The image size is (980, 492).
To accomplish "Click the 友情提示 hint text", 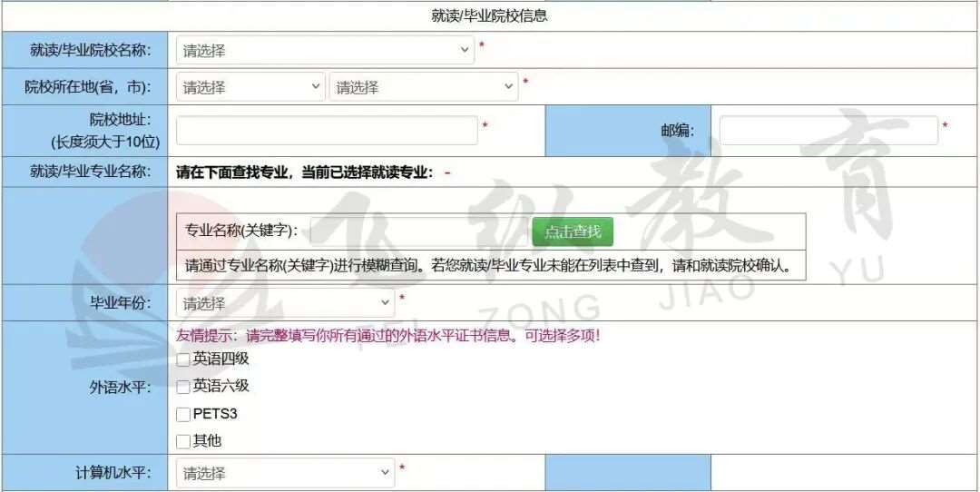I will pyautogui.click(x=387, y=335).
